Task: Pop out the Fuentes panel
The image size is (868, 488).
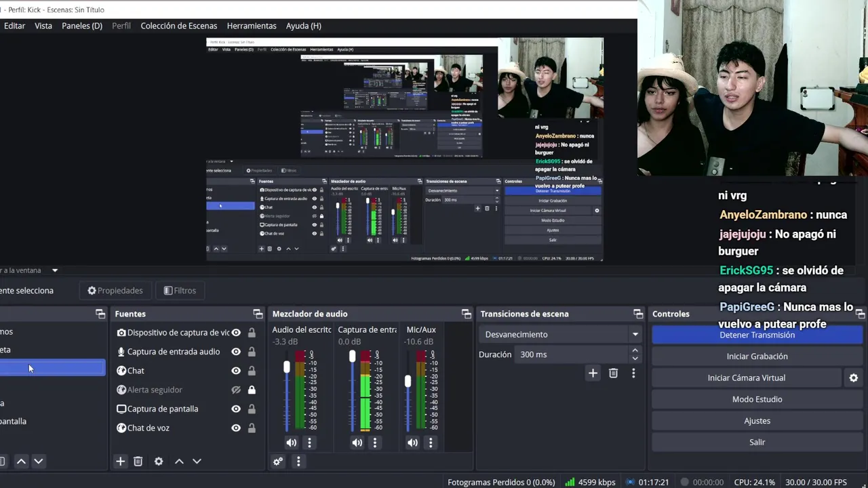Action: coord(258,314)
